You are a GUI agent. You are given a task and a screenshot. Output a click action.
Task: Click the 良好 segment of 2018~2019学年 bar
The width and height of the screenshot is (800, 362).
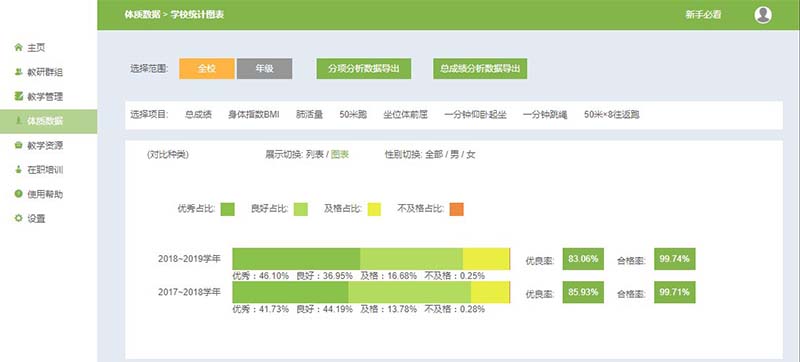point(411,259)
